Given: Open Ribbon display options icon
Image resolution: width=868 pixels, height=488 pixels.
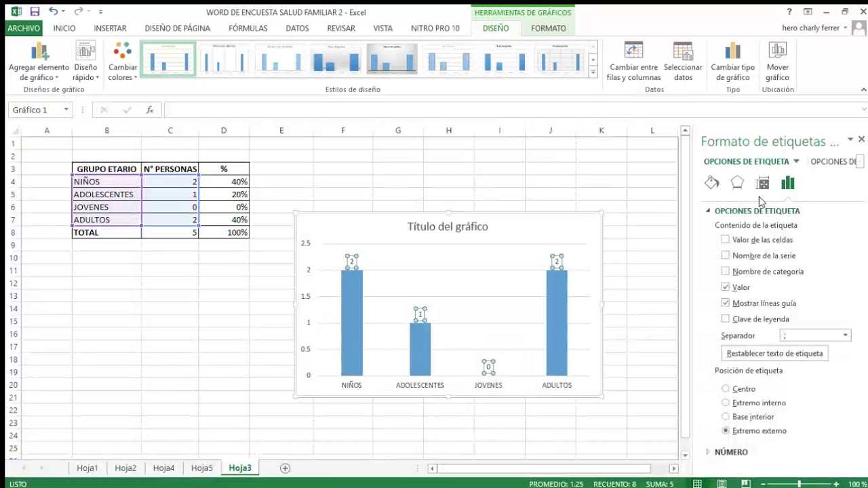Looking at the screenshot, I should point(808,12).
